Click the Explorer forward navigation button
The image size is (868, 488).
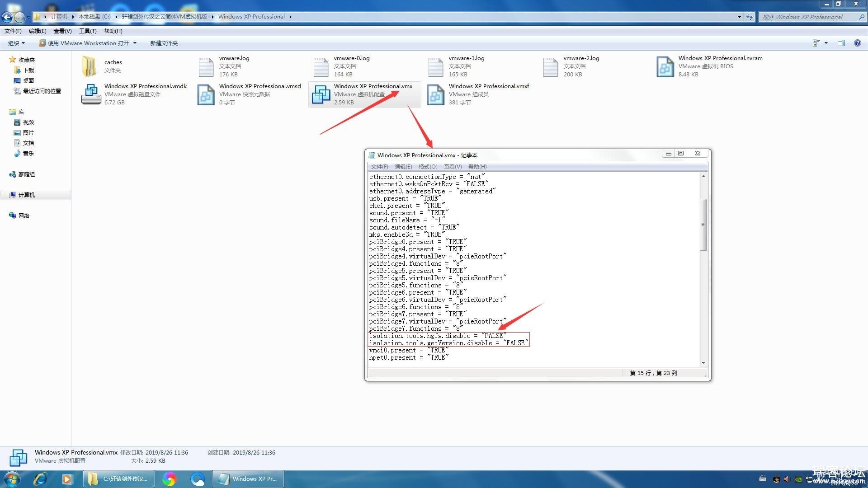[x=19, y=17]
